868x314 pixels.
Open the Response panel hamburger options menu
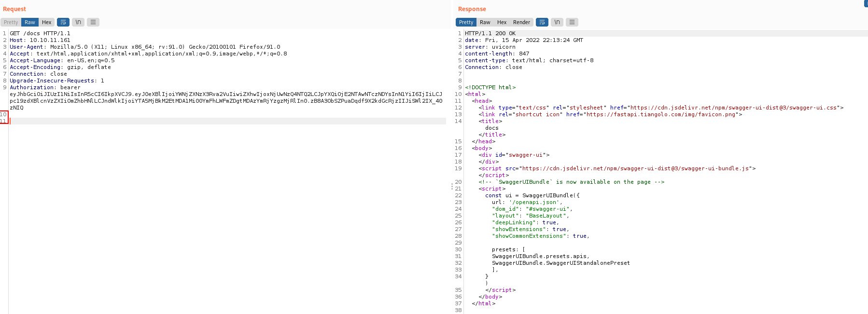572,22
